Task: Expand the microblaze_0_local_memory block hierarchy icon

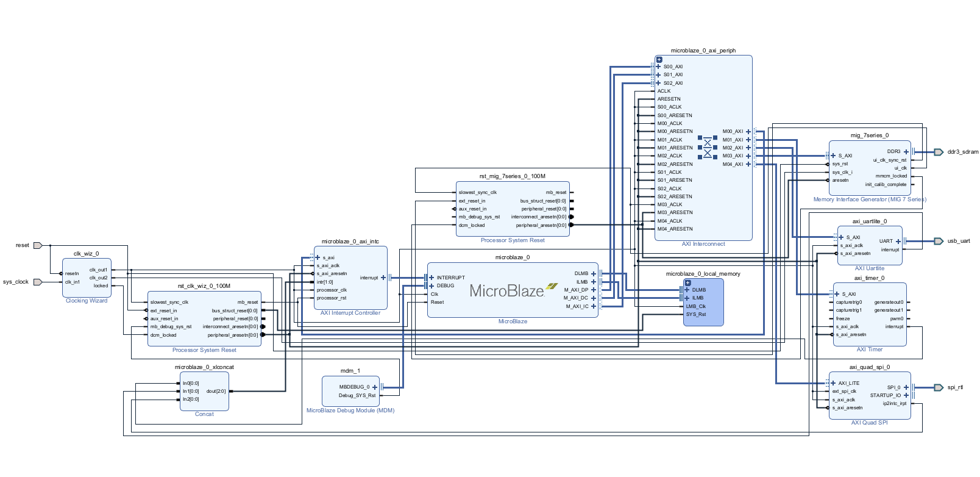Action: click(687, 283)
